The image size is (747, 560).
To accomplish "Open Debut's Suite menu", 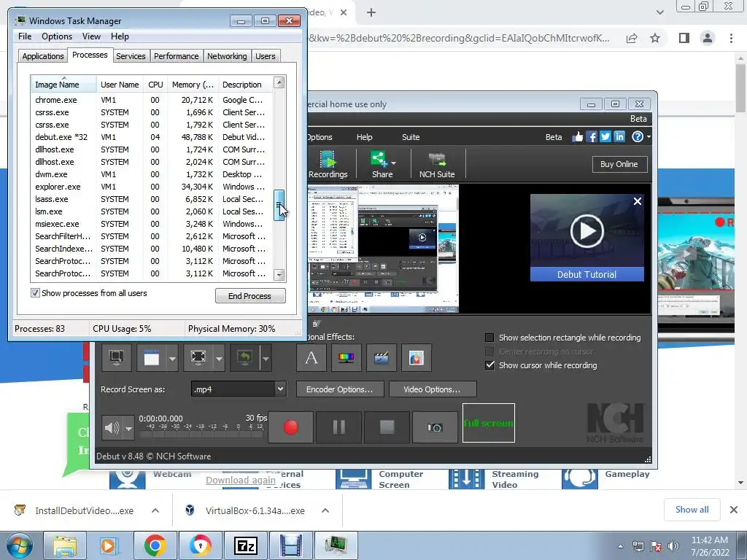I will (411, 137).
